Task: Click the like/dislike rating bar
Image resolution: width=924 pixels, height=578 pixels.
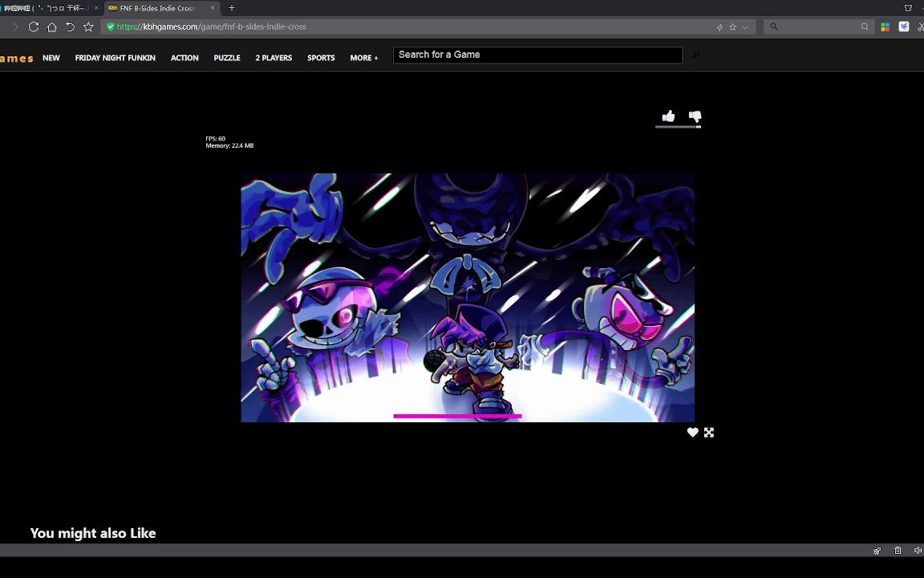Action: 679,126
